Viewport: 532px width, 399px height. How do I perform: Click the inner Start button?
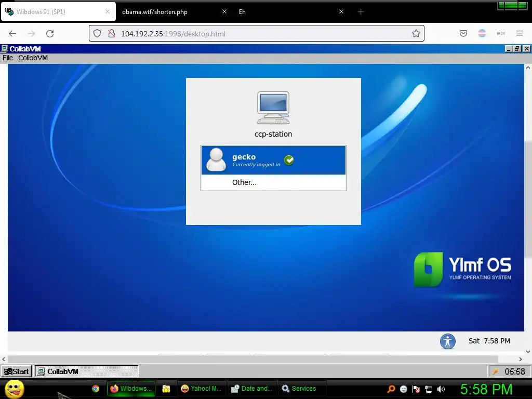16,371
